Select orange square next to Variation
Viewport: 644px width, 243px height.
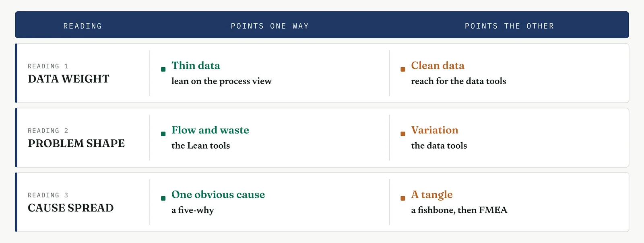pos(403,134)
